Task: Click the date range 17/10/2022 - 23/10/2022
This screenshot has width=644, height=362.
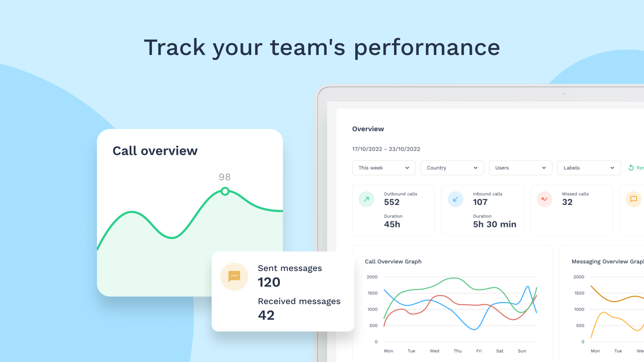Action: click(386, 149)
